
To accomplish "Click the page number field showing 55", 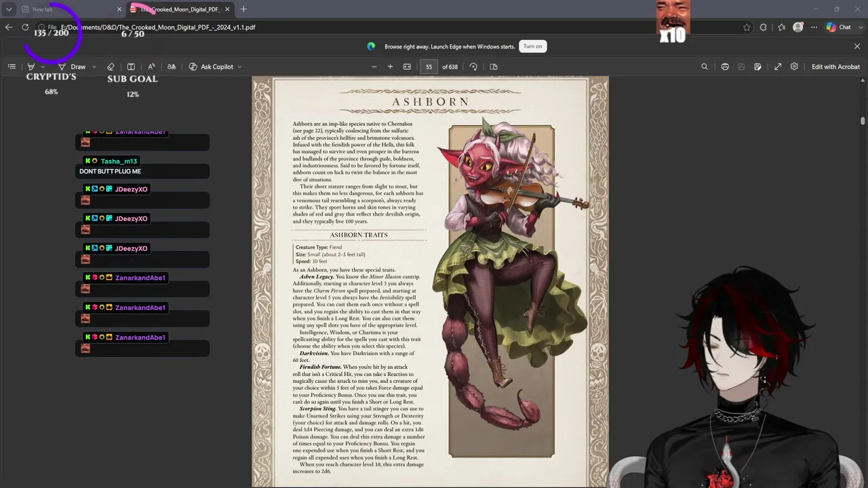I will 429,66.
